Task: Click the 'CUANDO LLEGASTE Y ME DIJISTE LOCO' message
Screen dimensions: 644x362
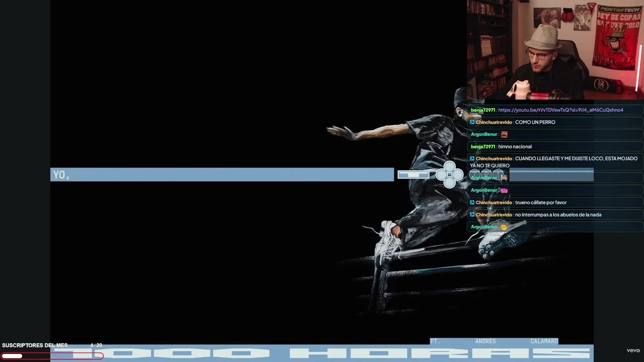Action: [x=554, y=162]
